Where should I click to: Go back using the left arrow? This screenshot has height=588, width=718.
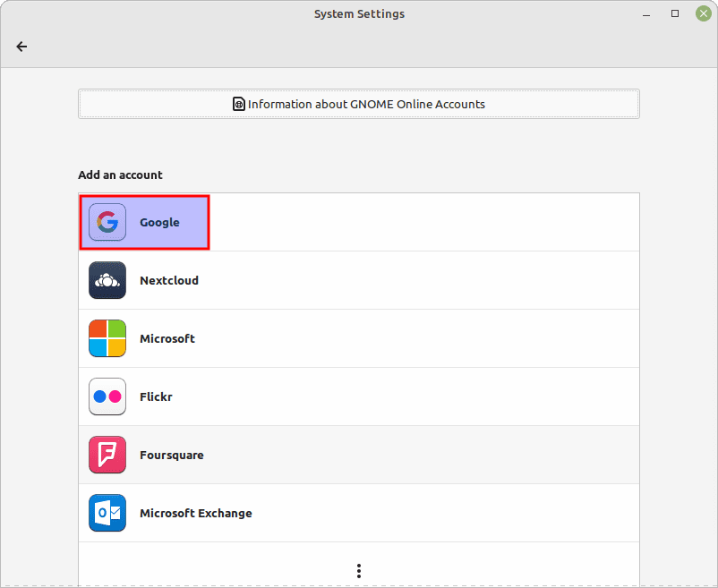click(x=21, y=47)
